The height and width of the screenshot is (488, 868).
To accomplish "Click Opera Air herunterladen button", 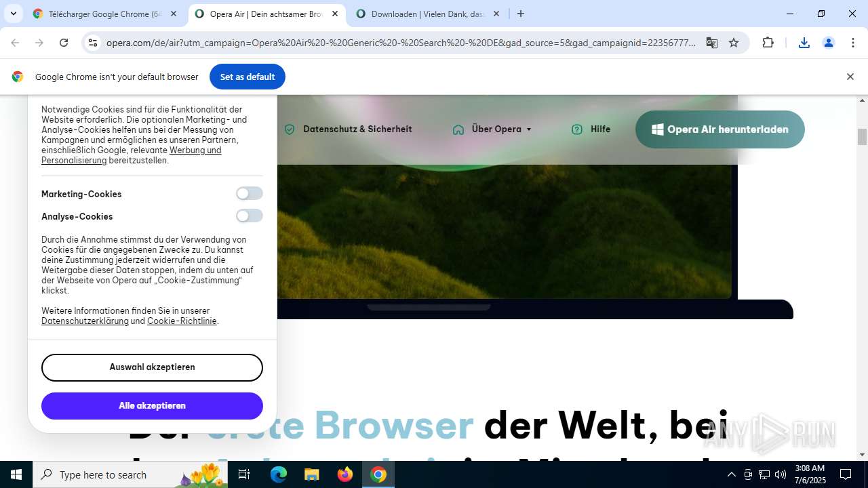I will click(720, 129).
